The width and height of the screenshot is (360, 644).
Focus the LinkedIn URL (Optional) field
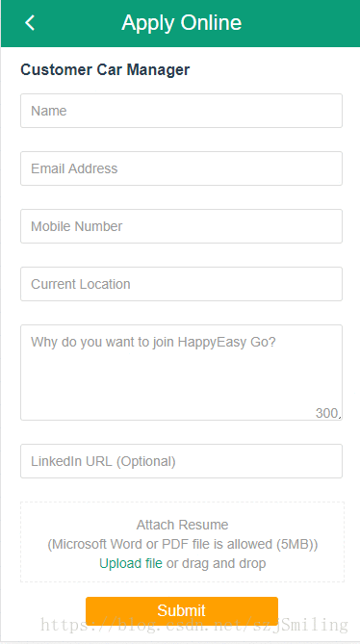[181, 461]
